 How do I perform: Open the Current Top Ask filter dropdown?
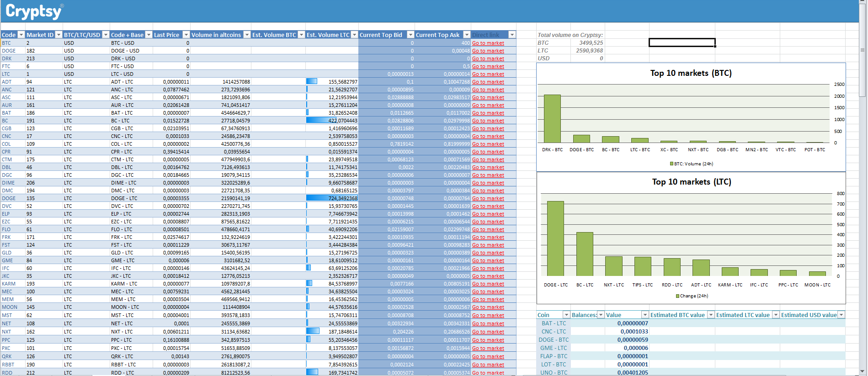tap(467, 35)
